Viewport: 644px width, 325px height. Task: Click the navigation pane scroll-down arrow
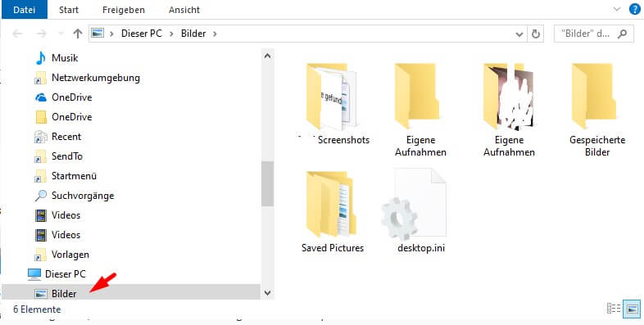pyautogui.click(x=267, y=293)
